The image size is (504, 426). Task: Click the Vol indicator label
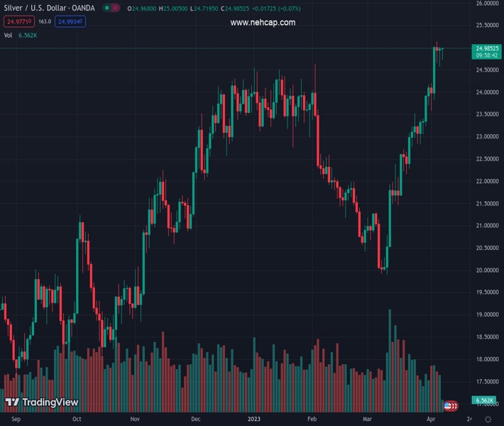pyautogui.click(x=8, y=35)
